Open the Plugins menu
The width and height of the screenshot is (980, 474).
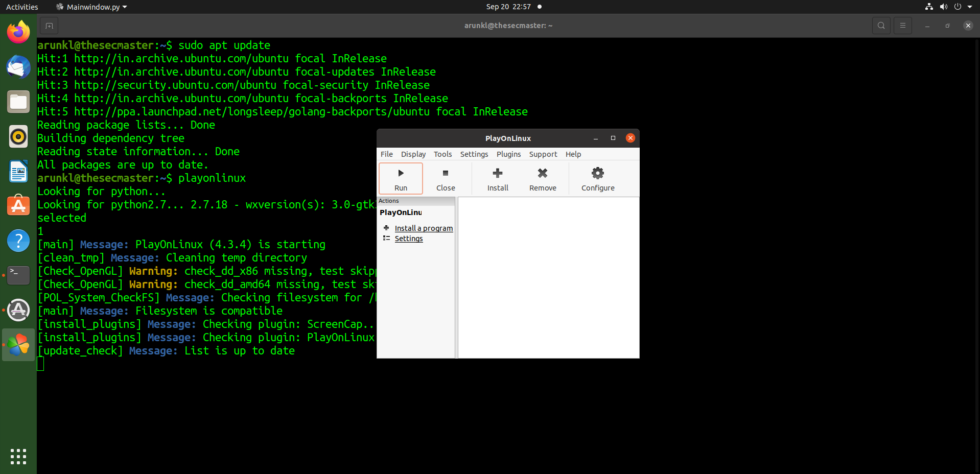click(x=509, y=154)
